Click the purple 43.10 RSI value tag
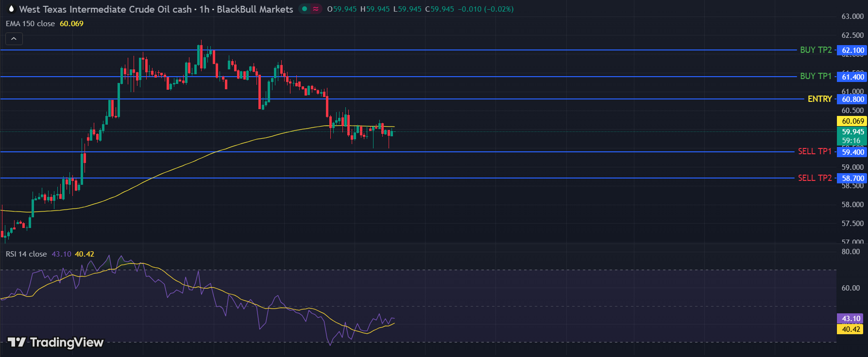The width and height of the screenshot is (868, 357). [x=851, y=319]
